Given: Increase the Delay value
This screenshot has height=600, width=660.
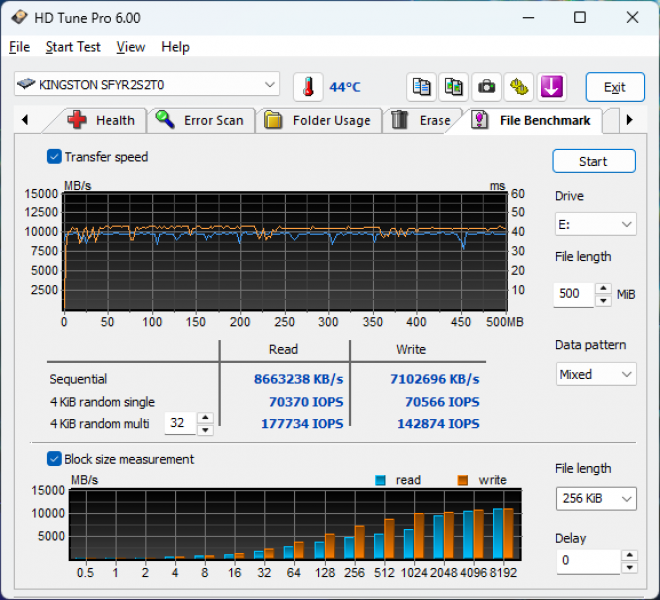Looking at the screenshot, I should [x=629, y=555].
